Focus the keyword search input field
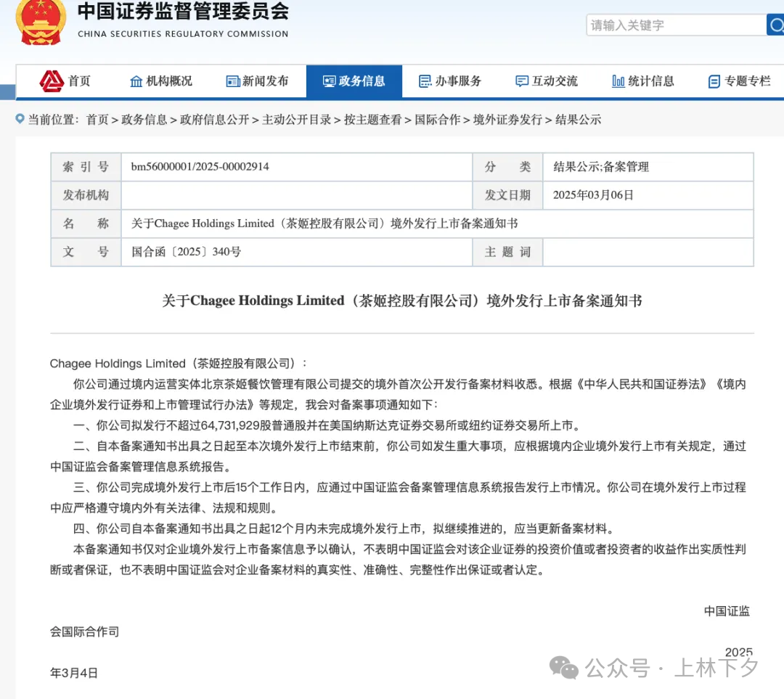784x699 pixels. click(676, 25)
